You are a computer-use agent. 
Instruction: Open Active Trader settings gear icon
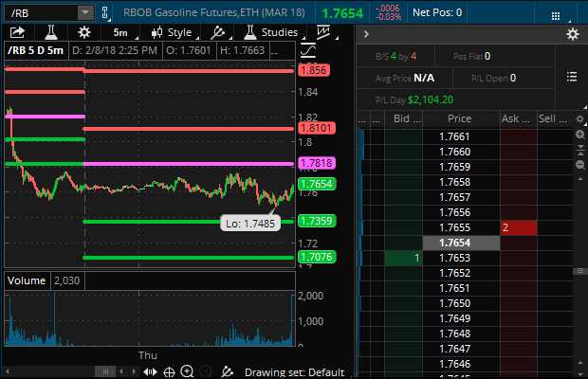coord(572,34)
